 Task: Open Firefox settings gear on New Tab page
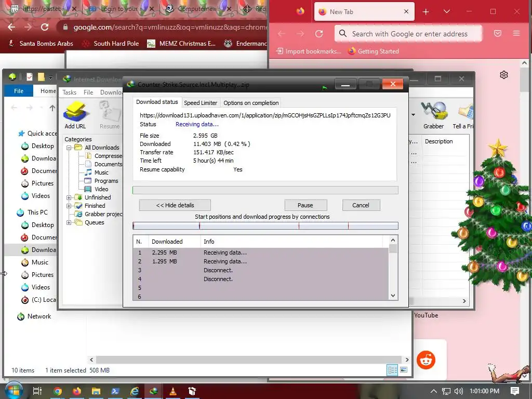(504, 75)
